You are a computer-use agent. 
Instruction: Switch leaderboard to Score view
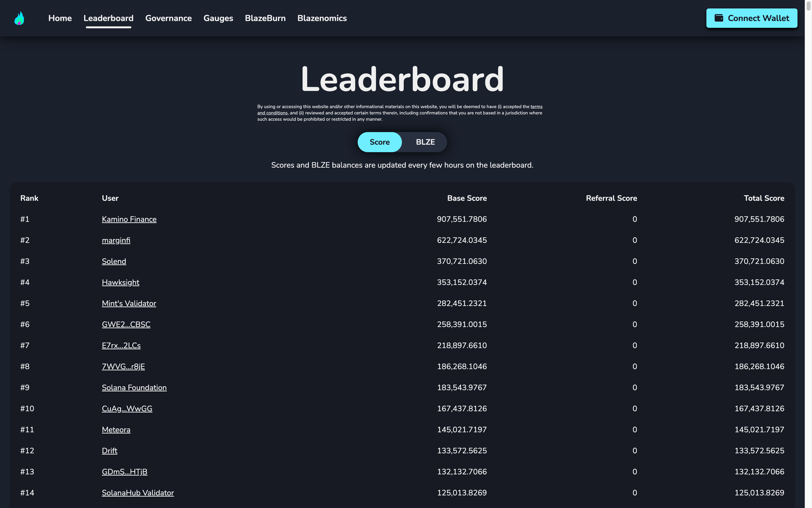point(379,142)
